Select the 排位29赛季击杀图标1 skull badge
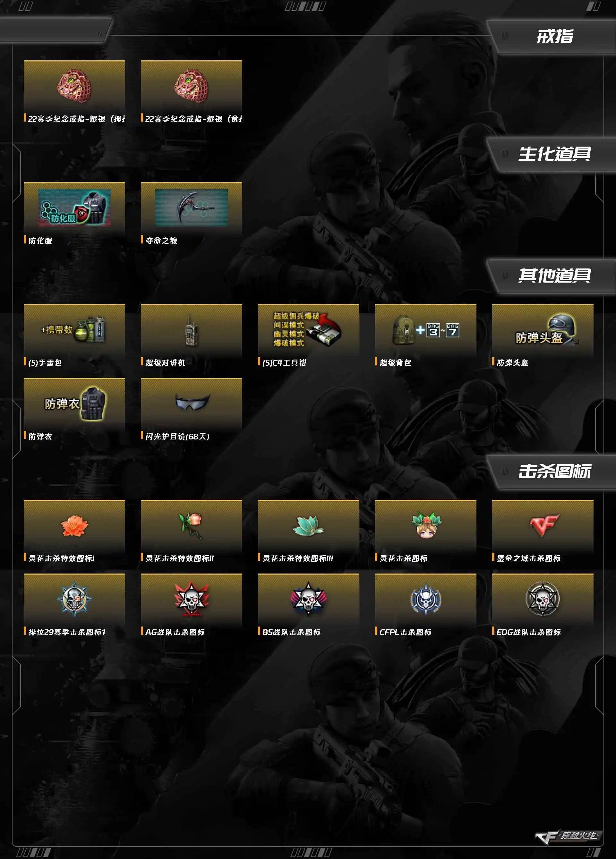This screenshot has height=859, width=616. [x=74, y=599]
